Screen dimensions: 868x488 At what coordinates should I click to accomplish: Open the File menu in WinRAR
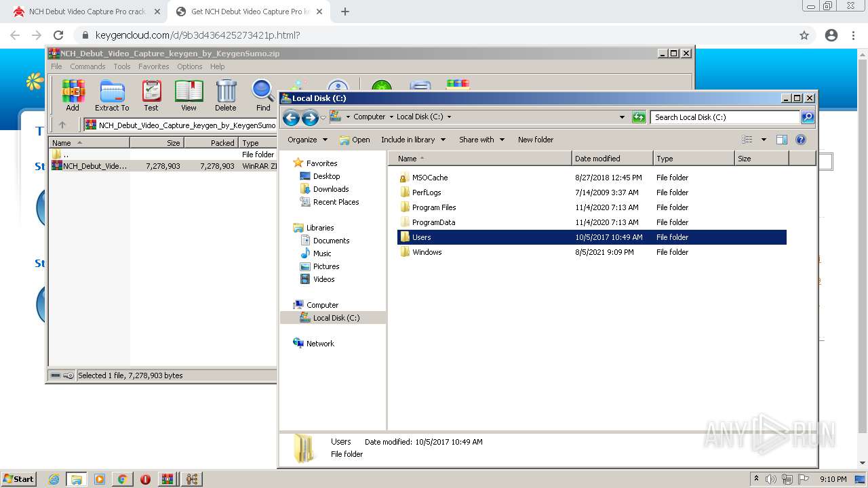pos(56,66)
